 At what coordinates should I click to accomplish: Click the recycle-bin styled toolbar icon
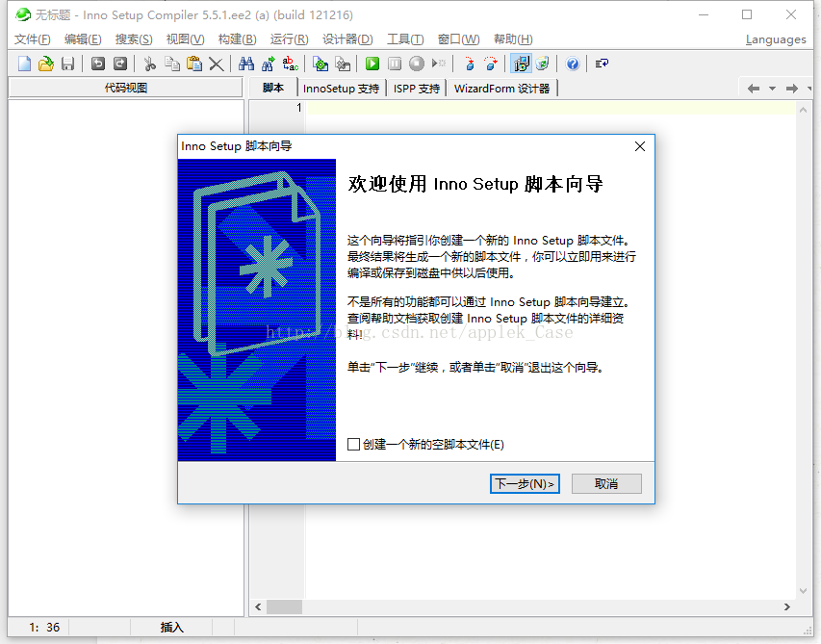(x=543, y=64)
